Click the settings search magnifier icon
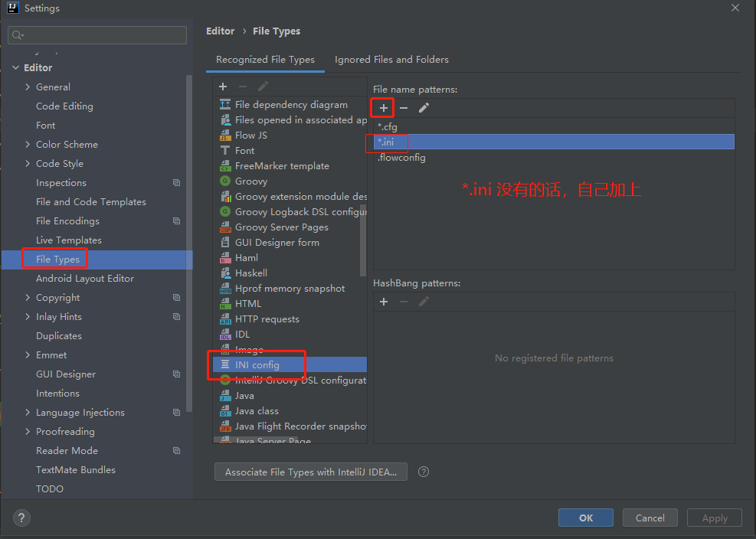 pos(18,35)
